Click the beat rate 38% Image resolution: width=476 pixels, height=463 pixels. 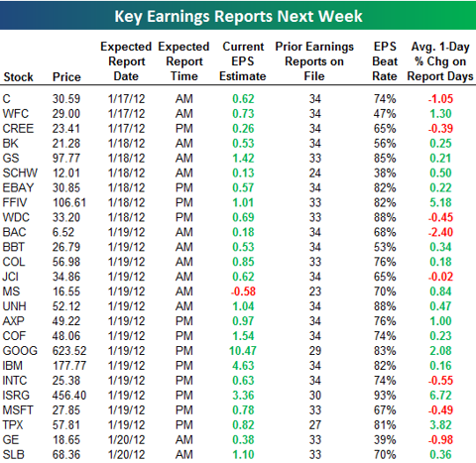385,173
